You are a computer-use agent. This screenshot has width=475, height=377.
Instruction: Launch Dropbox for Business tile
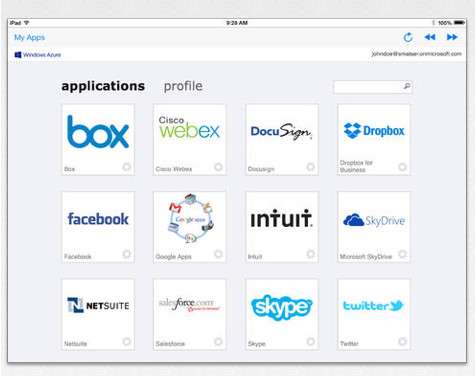click(x=374, y=139)
